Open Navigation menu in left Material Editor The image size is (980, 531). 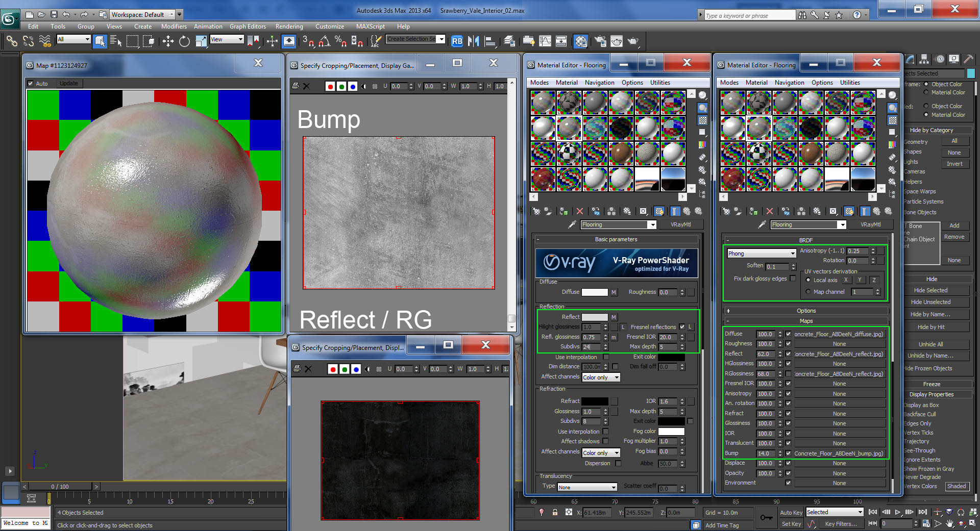[599, 83]
